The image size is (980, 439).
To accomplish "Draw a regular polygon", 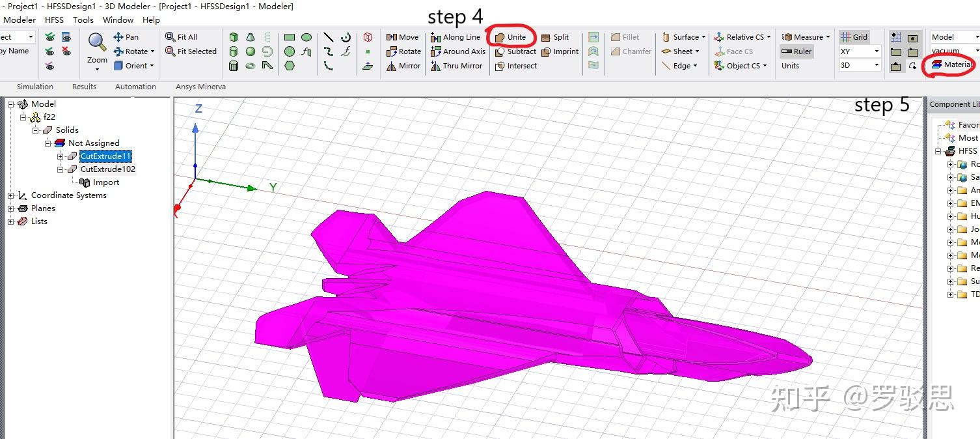I will (x=290, y=66).
